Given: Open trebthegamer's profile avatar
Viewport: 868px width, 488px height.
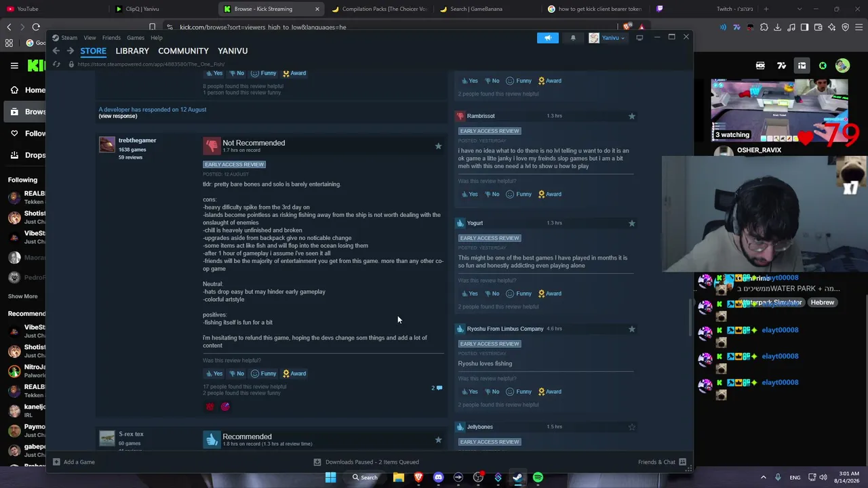Looking at the screenshot, I should point(107,144).
